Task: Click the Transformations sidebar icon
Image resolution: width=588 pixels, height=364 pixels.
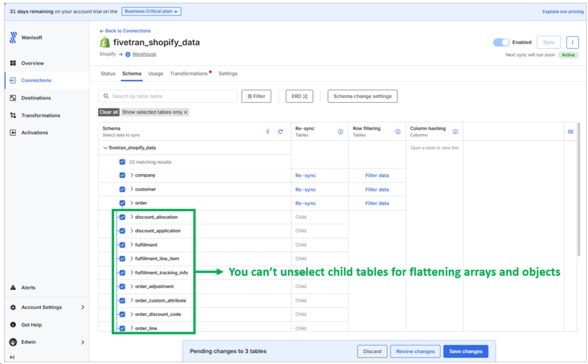Action: [13, 115]
